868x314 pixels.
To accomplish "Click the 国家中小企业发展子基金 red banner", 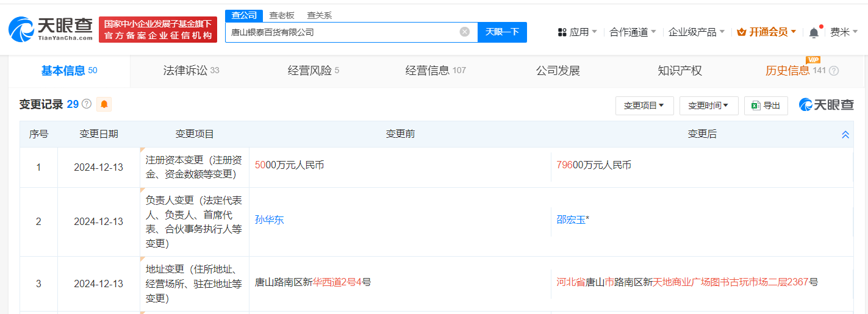I will pyautogui.click(x=158, y=30).
